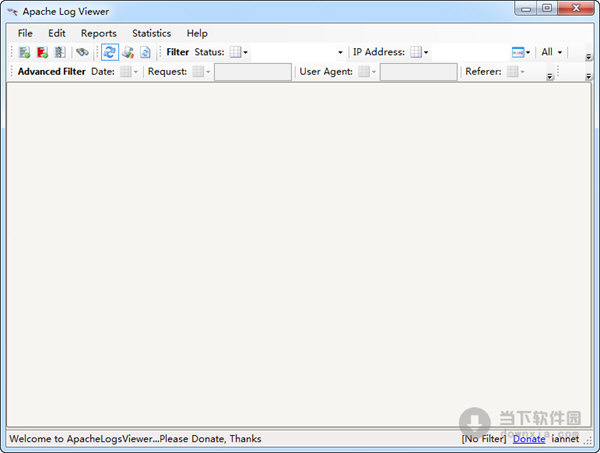Click the add access log icon

25,52
